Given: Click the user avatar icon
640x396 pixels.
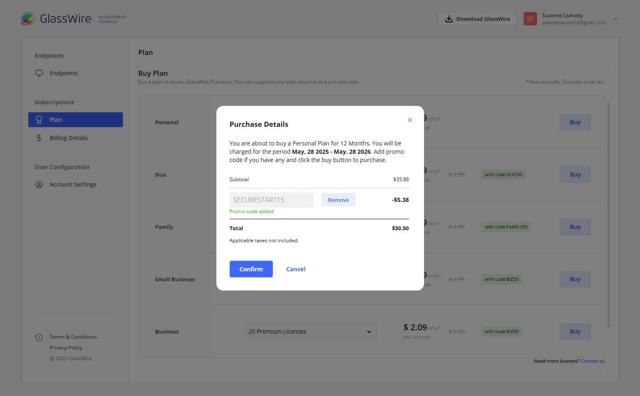Looking at the screenshot, I should click(x=530, y=19).
